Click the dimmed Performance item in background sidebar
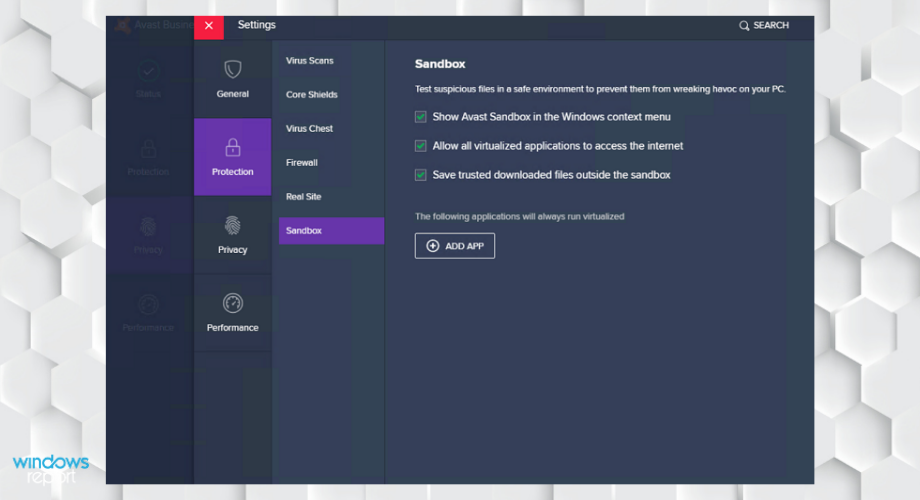Image resolution: width=920 pixels, height=500 pixels. tap(148, 313)
